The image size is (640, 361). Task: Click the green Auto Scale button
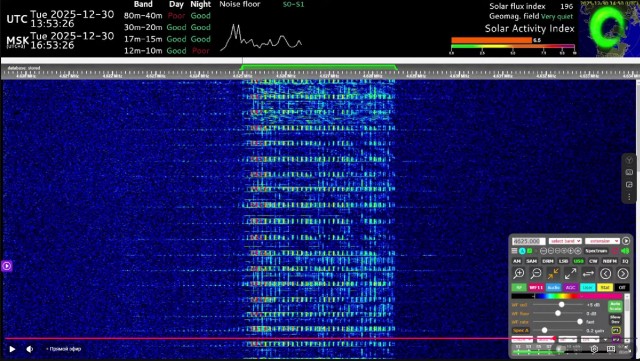click(x=616, y=307)
